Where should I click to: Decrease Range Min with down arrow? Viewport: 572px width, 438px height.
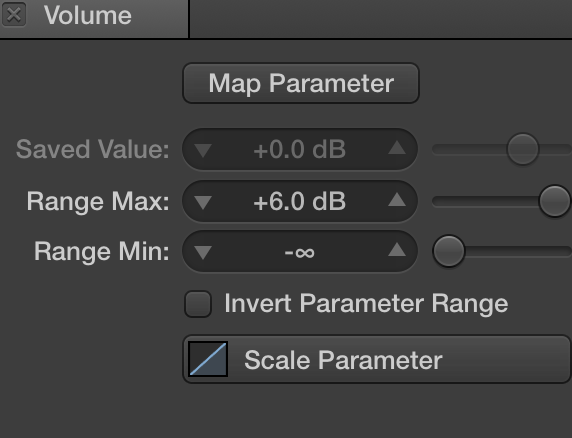tap(203, 252)
